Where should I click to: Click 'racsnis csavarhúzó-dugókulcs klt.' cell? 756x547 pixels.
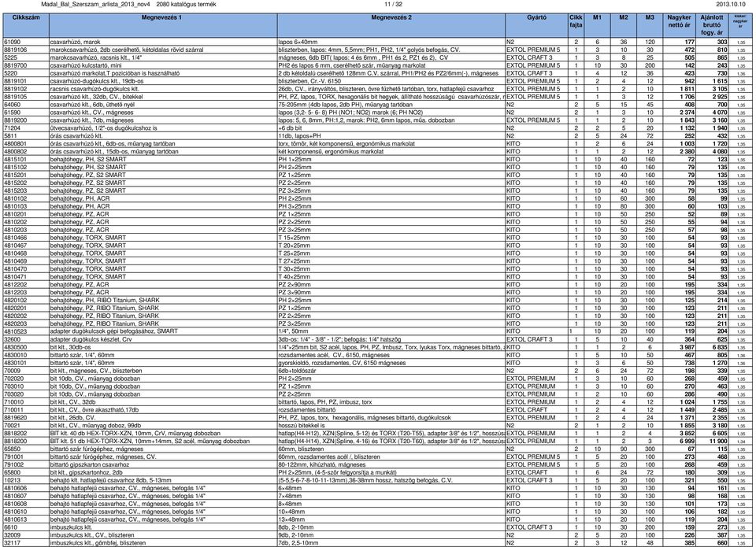(94, 89)
